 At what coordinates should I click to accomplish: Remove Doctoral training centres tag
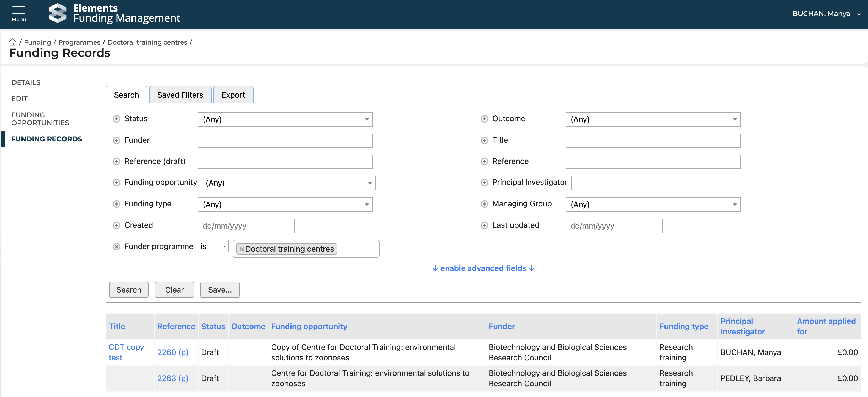click(241, 249)
